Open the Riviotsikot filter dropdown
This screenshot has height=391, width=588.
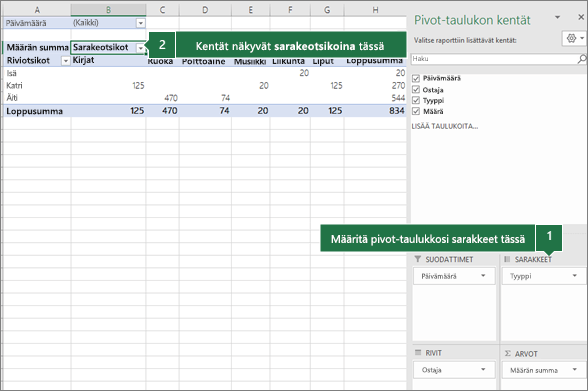pos(66,61)
